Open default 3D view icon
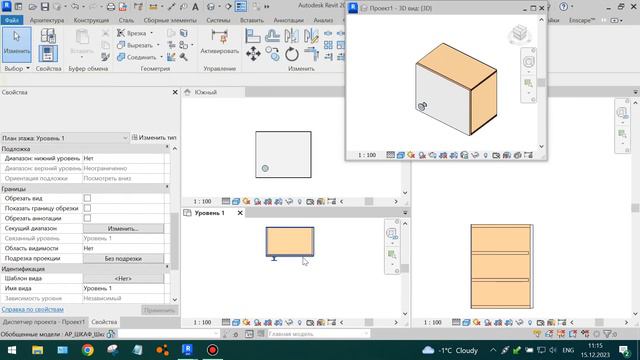640x360 pixels. pyautogui.click(x=211, y=7)
